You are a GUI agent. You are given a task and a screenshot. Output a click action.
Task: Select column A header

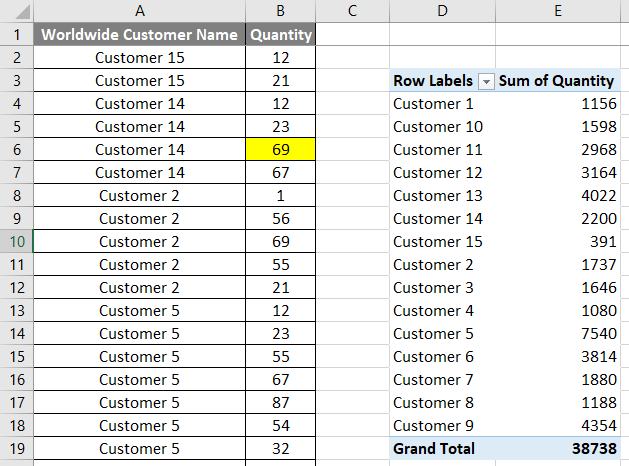click(x=140, y=11)
